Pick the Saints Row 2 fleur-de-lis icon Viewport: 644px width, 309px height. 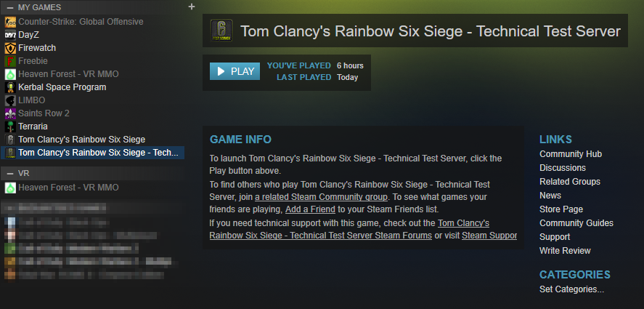pyautogui.click(x=10, y=113)
